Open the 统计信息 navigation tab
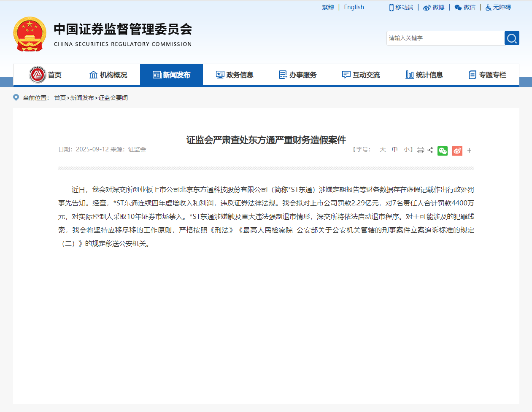The width and height of the screenshot is (532, 412). click(424, 75)
